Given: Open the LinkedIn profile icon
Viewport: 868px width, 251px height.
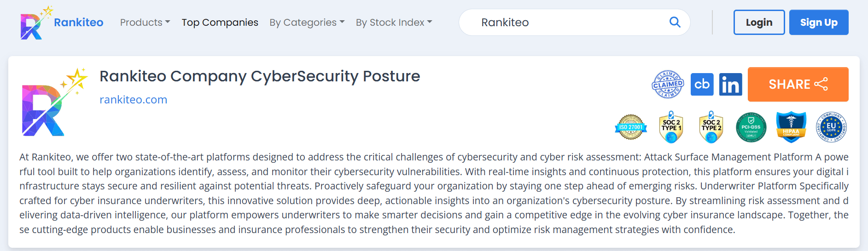Looking at the screenshot, I should (x=730, y=85).
